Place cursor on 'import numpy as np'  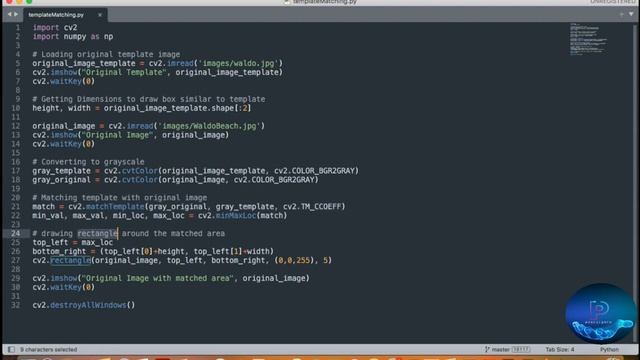coord(73,37)
